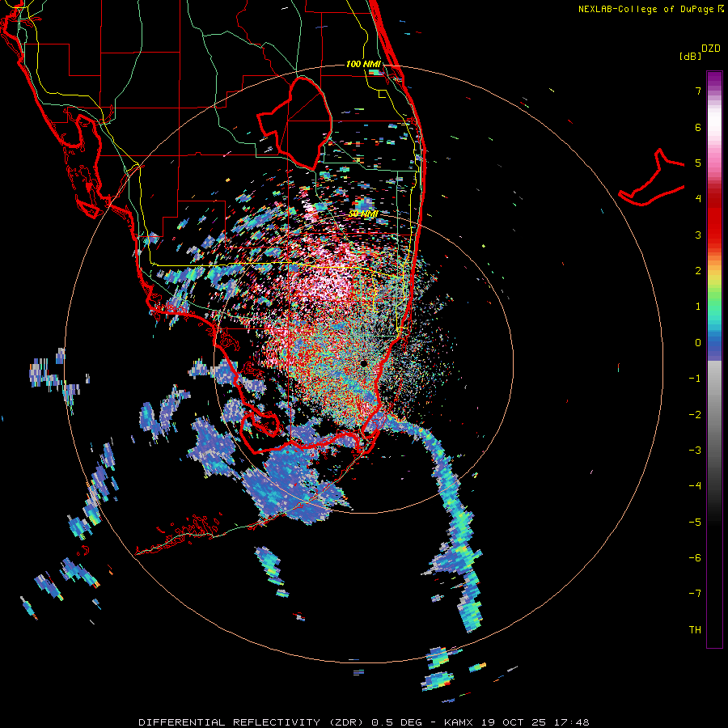Click the bottom Differential Reflectivity caption text
Image resolution: width=728 pixels, height=728 pixels.
pos(364,722)
